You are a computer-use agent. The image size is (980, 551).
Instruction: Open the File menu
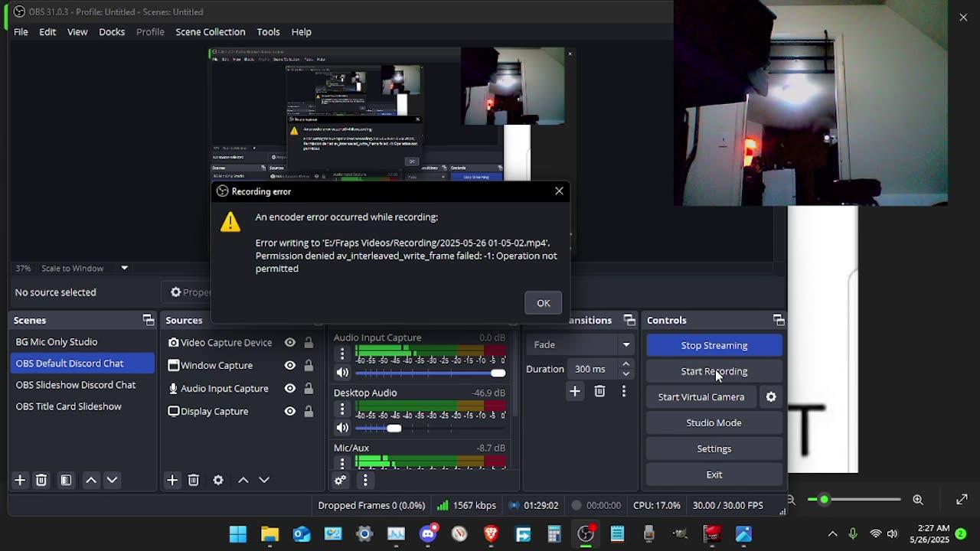(21, 32)
